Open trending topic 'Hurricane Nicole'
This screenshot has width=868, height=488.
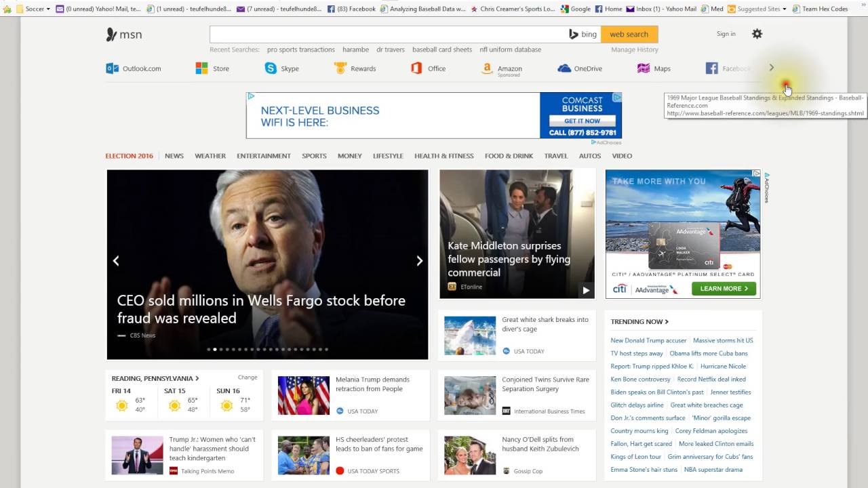pos(723,367)
